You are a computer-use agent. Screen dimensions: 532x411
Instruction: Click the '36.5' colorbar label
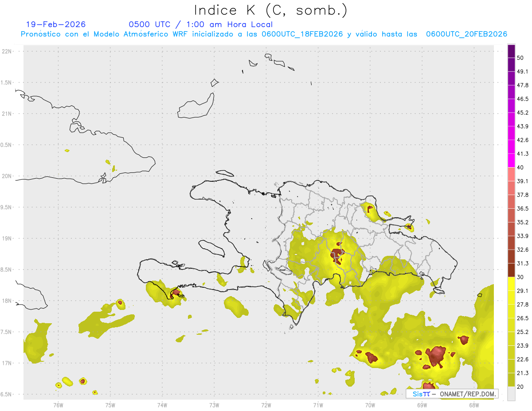coord(523,208)
